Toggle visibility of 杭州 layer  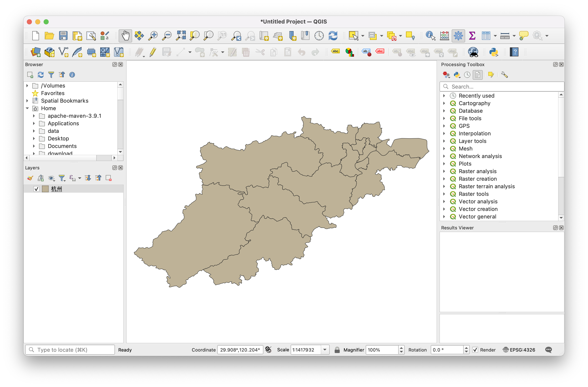36,189
